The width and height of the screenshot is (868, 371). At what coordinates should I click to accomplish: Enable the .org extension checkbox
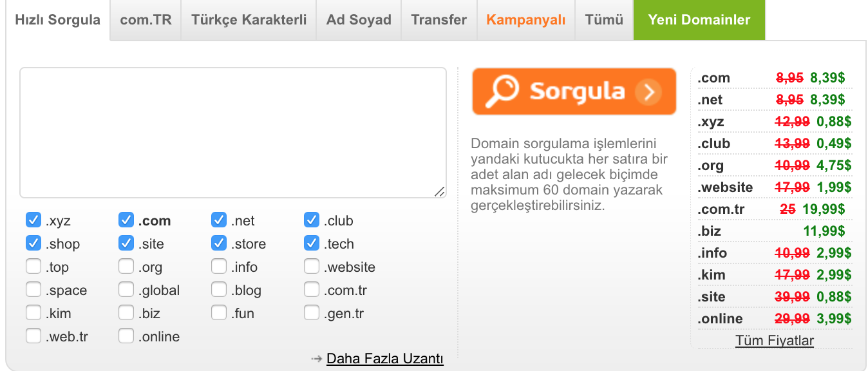point(126,267)
